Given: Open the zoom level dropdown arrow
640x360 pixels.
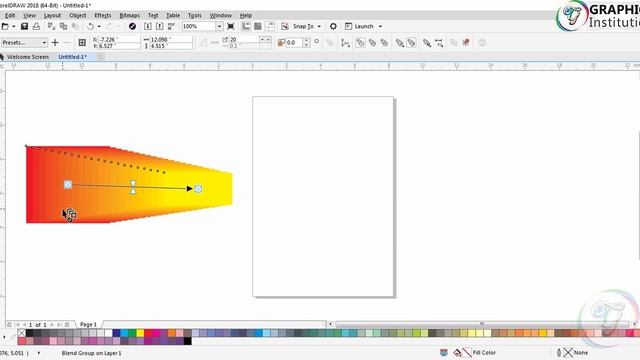Looking at the screenshot, I should click(219, 26).
